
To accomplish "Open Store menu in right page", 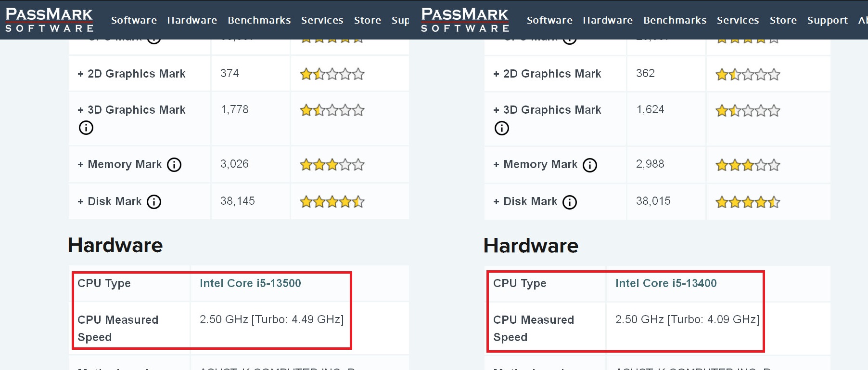I will coord(783,20).
